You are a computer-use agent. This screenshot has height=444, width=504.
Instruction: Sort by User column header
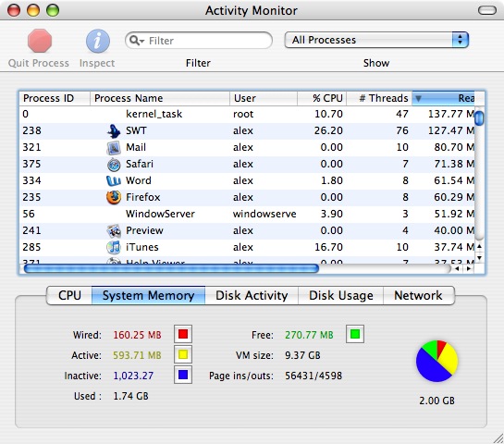point(264,98)
